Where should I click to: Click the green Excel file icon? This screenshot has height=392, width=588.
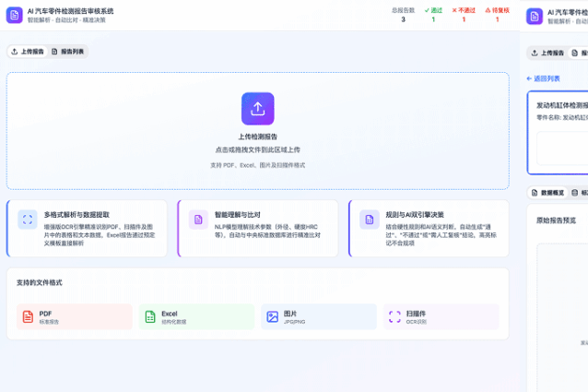tap(149, 316)
